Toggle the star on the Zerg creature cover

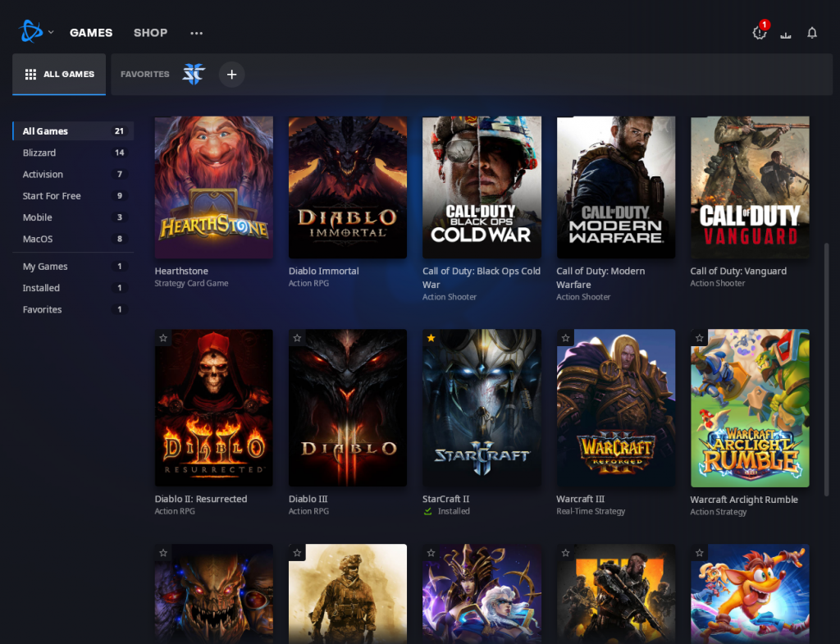point(163,553)
